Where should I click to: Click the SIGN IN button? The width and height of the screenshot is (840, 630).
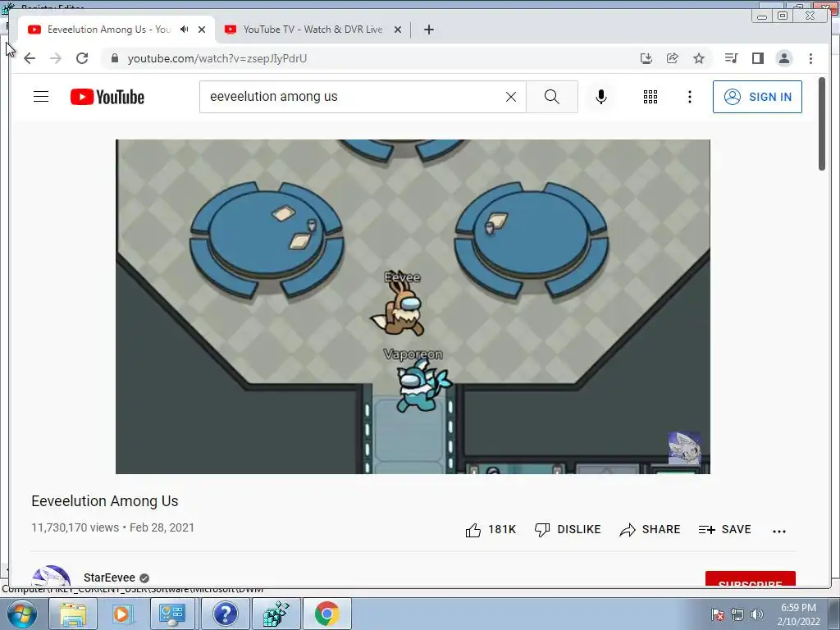pyautogui.click(x=757, y=97)
